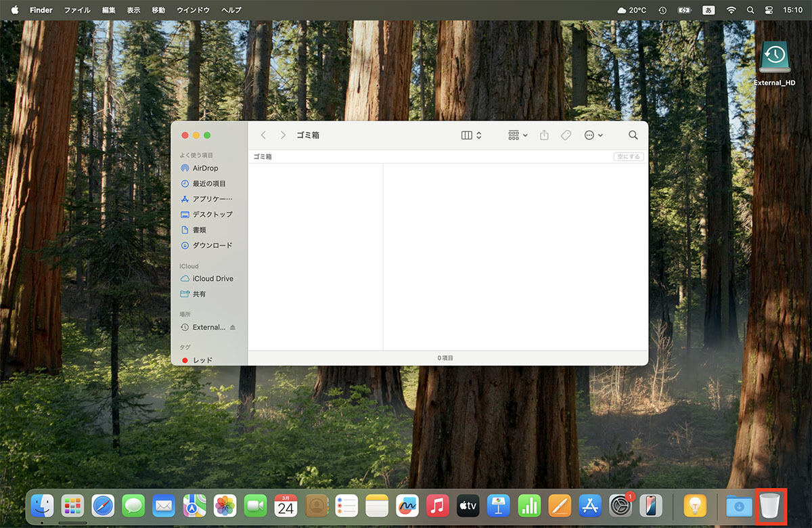812x528 pixels.
Task: Launch FaceTime from the Dock
Action: (x=255, y=505)
